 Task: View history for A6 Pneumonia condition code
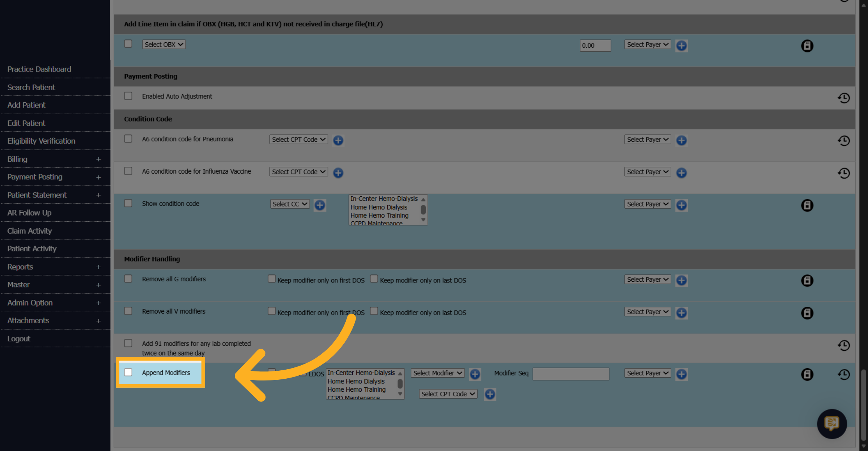click(x=843, y=141)
